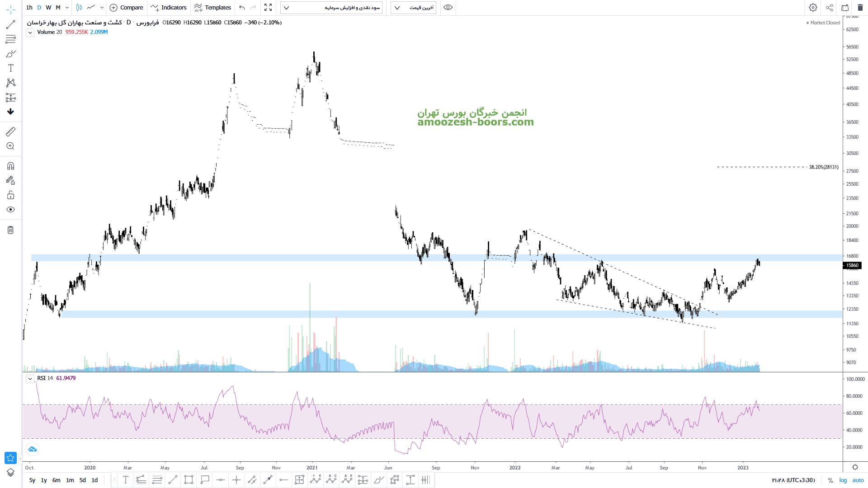Open the Indicators dialog
Viewport: 868px width, 488px height.
coord(169,8)
